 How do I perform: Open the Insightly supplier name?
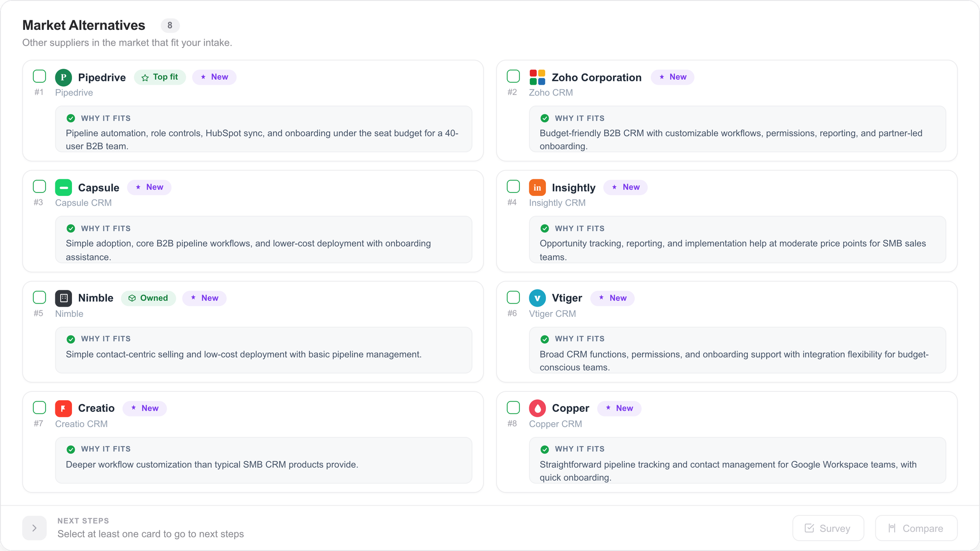pos(573,188)
